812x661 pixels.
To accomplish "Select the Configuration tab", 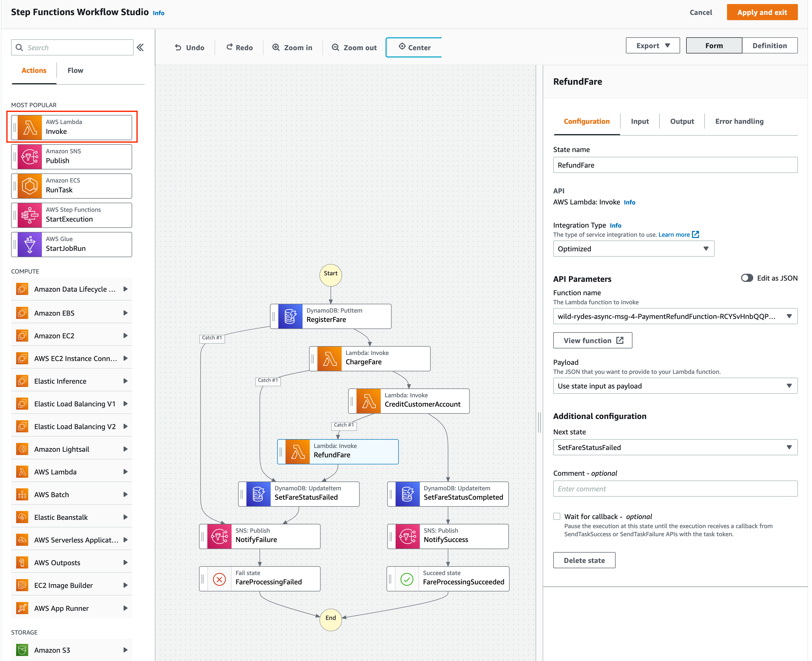I will (x=587, y=121).
